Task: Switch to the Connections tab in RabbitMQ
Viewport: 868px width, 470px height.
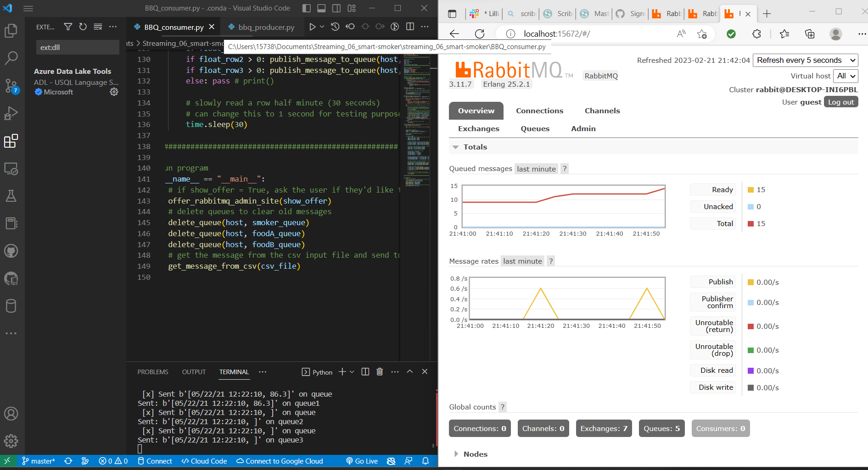Action: point(539,111)
